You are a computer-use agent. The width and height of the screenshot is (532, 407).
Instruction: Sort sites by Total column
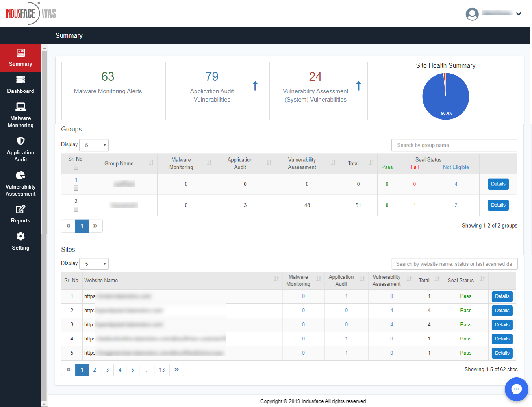click(437, 279)
